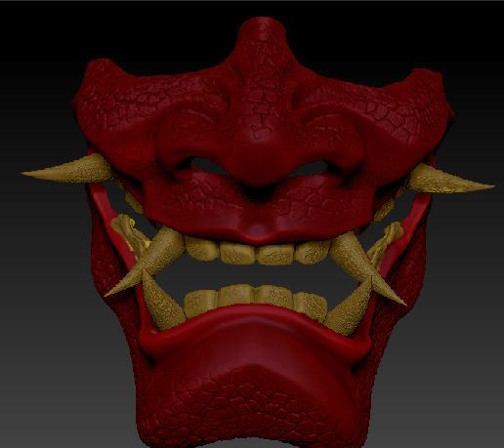Click the upper row of front teeth
The height and width of the screenshot is (448, 504).
click(x=257, y=251)
